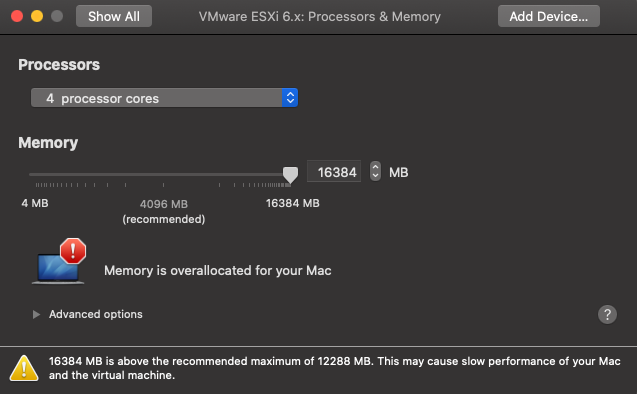Viewport: 637px width, 394px height.
Task: Increase memory with stepper up arrow
Action: [375, 167]
